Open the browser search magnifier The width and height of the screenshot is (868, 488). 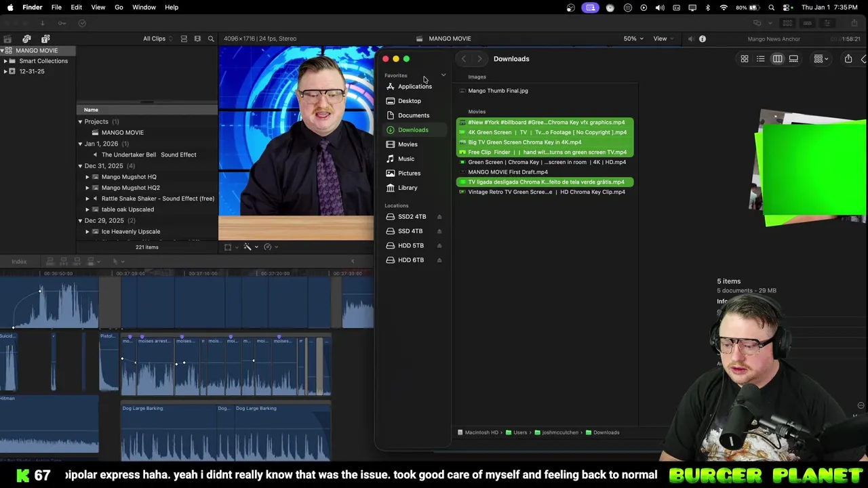[x=211, y=39]
